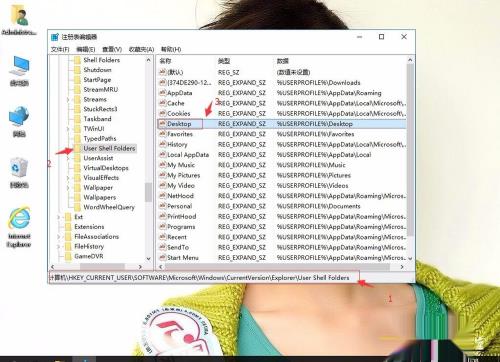Click the AppData string value icon
The image size is (500, 362).
[163, 93]
